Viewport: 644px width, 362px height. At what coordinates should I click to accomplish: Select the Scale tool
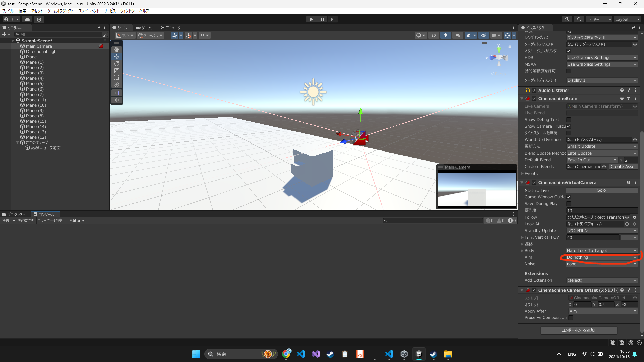117,71
